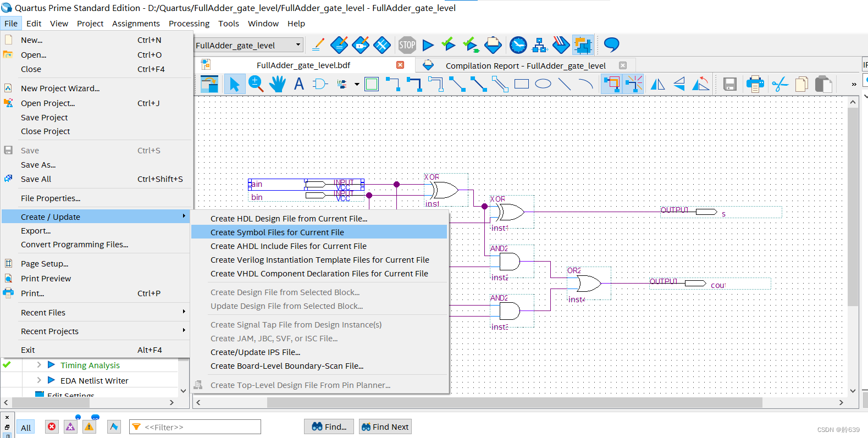
Task: Click the Flip Horizontal icon
Action: pyautogui.click(x=657, y=84)
